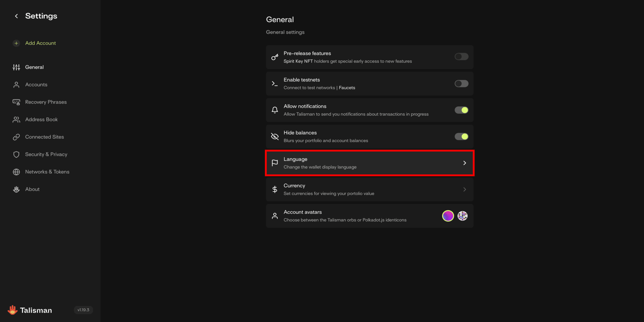Enable the Pre-release features toggle
Viewport: 644px width, 322px height.
461,57
